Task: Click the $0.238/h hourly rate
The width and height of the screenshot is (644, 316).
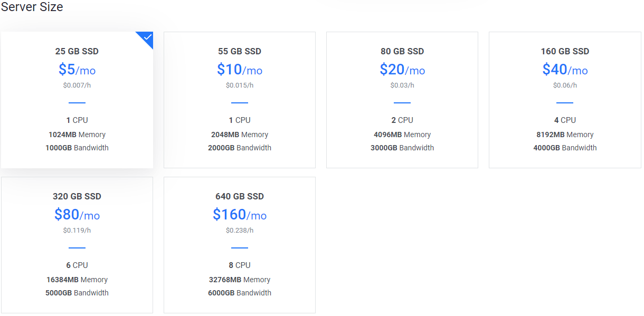Action: 240,230
